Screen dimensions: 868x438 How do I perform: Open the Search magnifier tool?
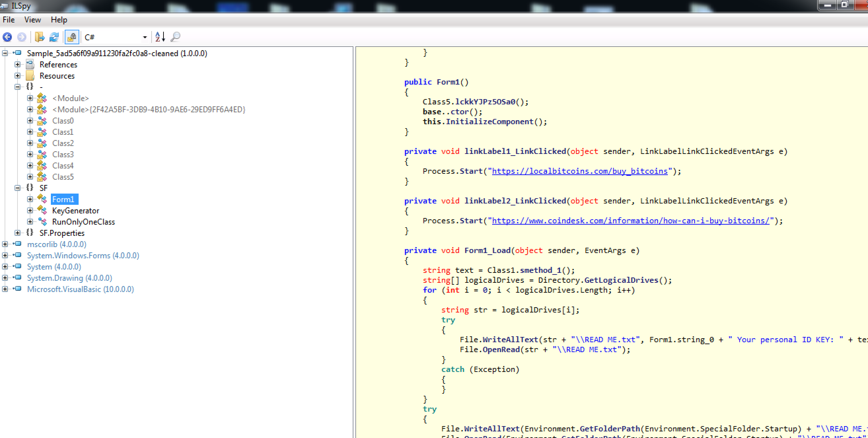(175, 37)
